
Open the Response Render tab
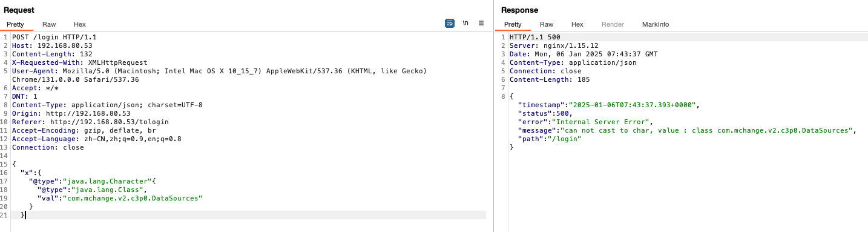pyautogui.click(x=613, y=24)
